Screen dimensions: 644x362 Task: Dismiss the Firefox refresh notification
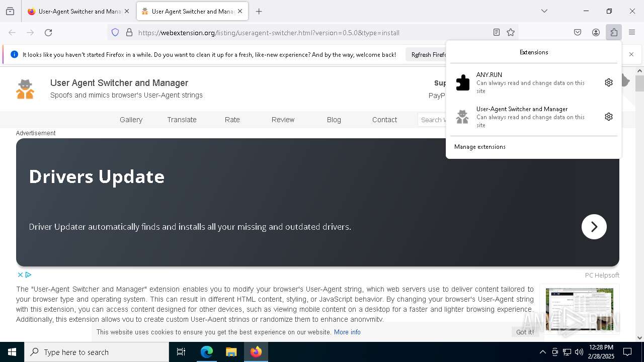click(631, 54)
